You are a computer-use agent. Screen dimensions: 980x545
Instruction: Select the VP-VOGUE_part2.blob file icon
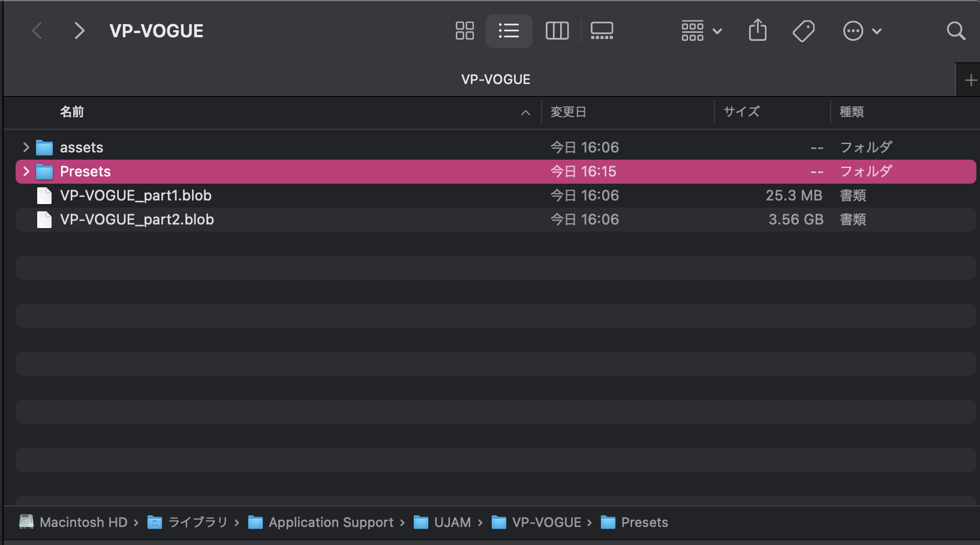[x=44, y=219]
